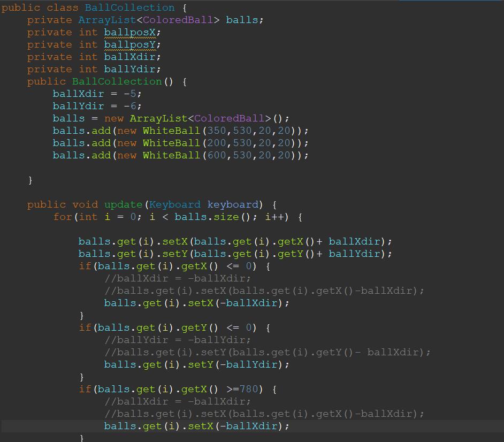This screenshot has width=504, height=442.
Task: Click the BallCollection class name in declaration
Action: (x=129, y=7)
